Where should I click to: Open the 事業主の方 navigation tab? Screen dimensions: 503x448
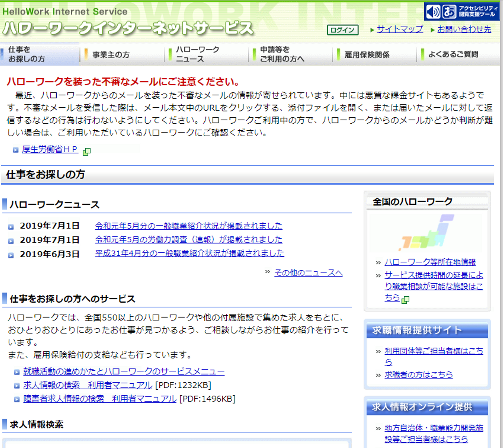click(122, 55)
